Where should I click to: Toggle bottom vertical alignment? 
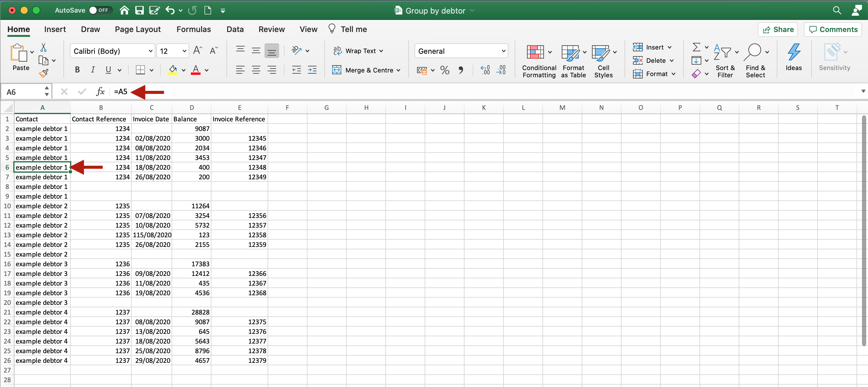click(272, 51)
